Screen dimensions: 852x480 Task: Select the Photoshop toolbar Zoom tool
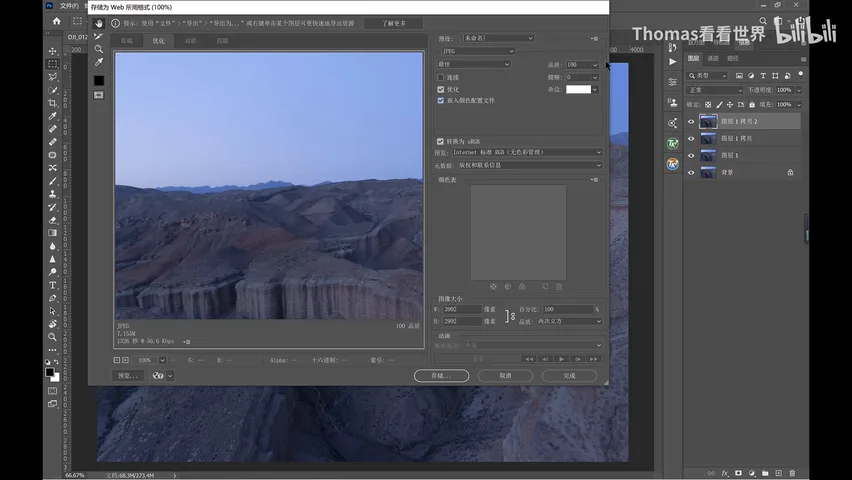[x=53, y=337]
